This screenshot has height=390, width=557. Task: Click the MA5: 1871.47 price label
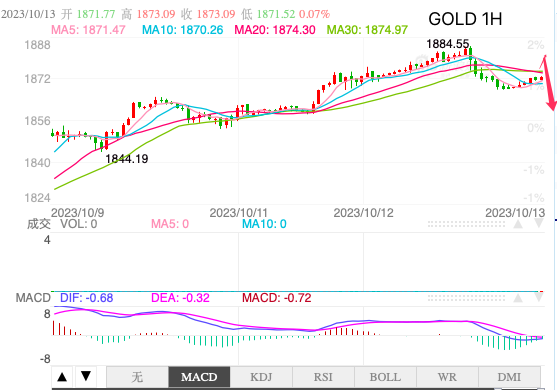tap(88, 30)
